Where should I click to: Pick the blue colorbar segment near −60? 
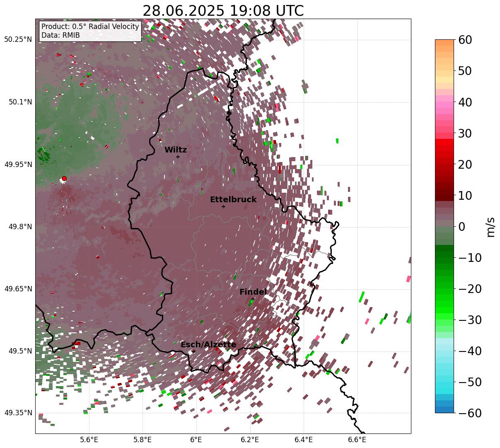coord(444,409)
